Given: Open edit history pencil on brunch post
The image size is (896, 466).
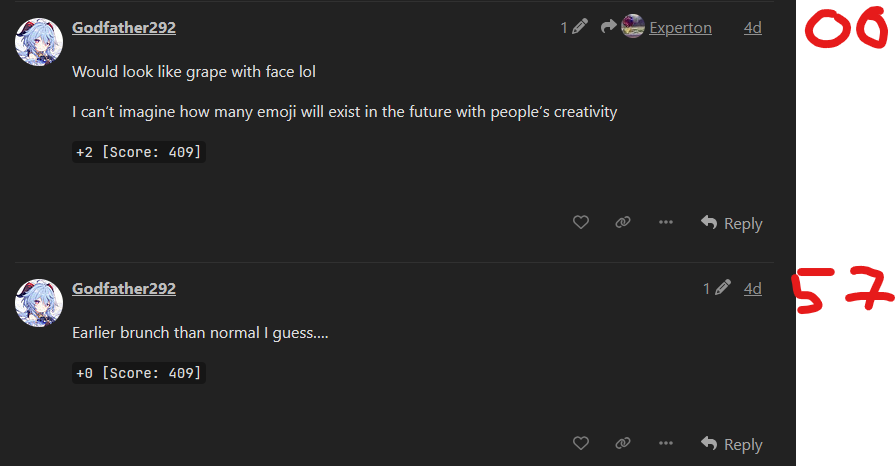Looking at the screenshot, I should pyautogui.click(x=722, y=289).
